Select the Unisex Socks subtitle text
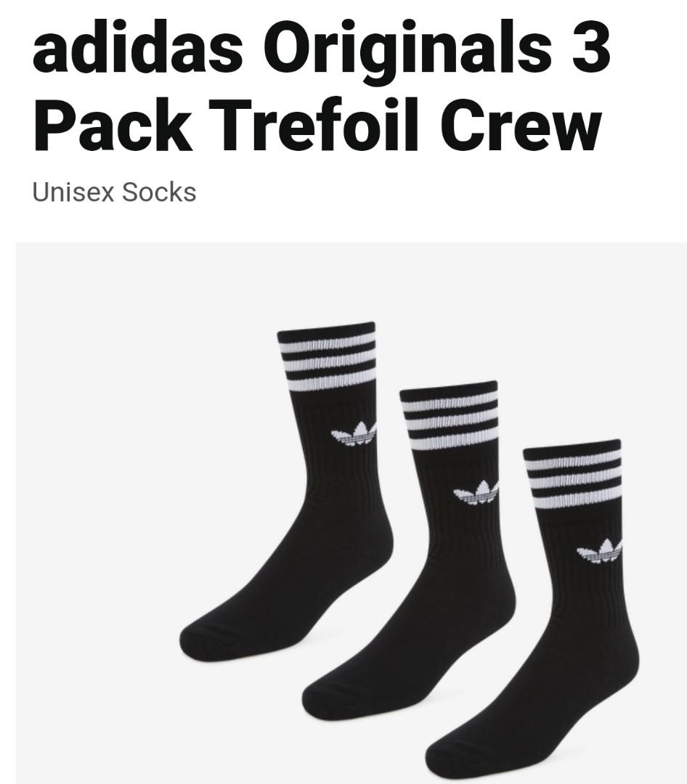Screen dimensions: 687x784 coord(114,192)
